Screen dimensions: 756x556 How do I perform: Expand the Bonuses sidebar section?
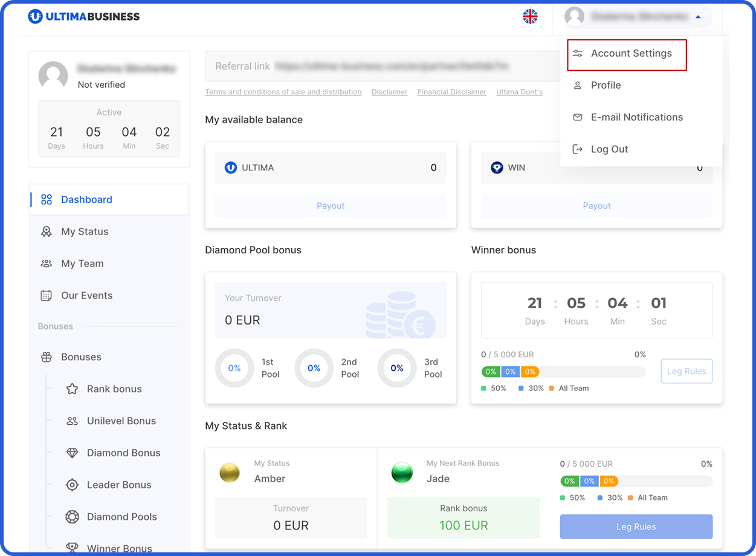pyautogui.click(x=81, y=357)
